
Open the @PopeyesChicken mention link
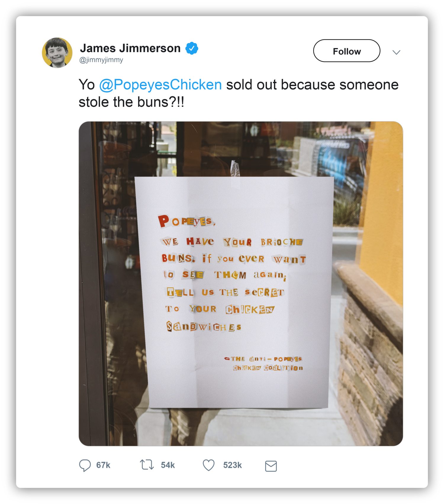tap(160, 85)
